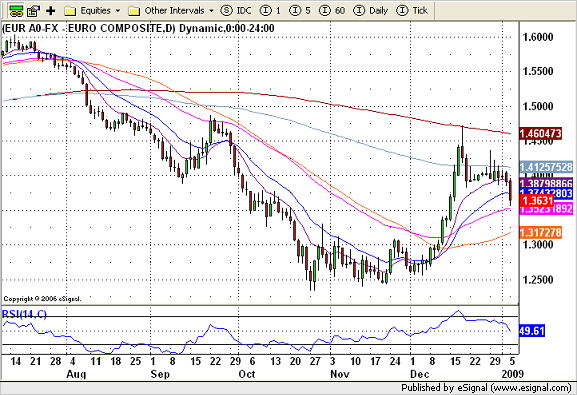Click the 2009 year label

pyautogui.click(x=513, y=374)
